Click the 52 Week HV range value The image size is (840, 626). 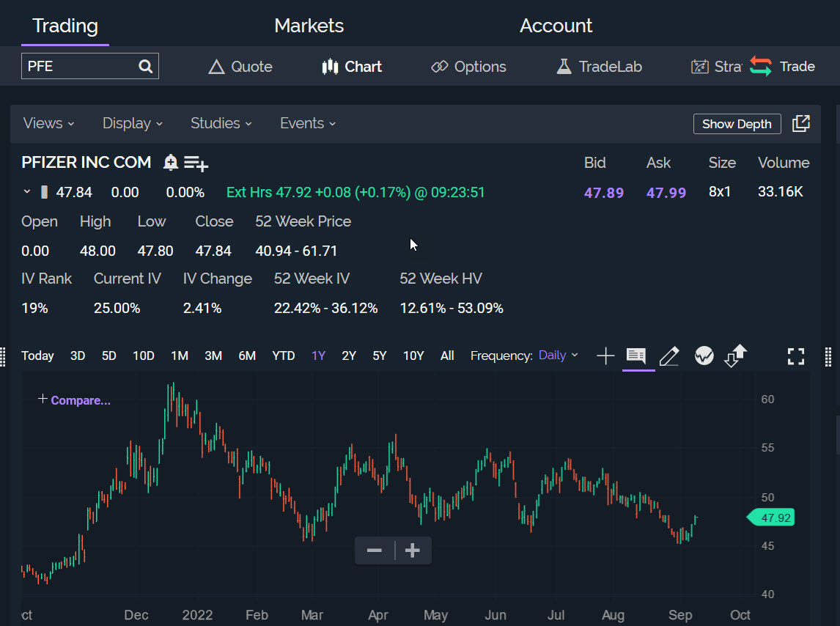click(x=452, y=308)
